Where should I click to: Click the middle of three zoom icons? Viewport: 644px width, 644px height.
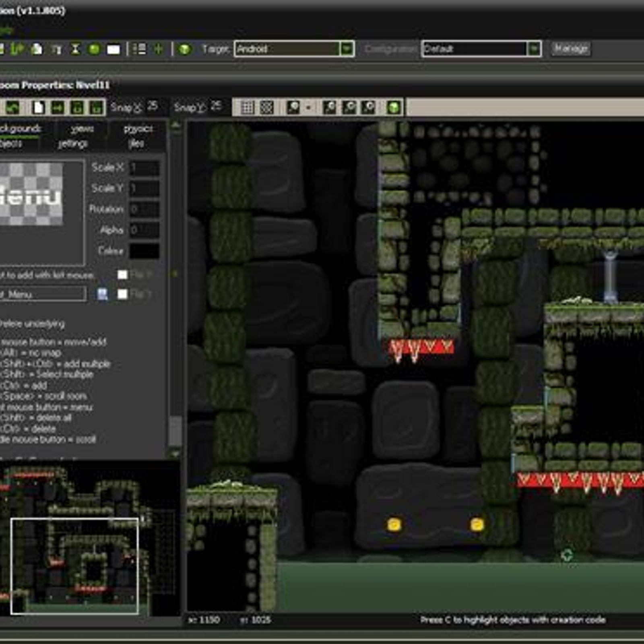click(349, 107)
